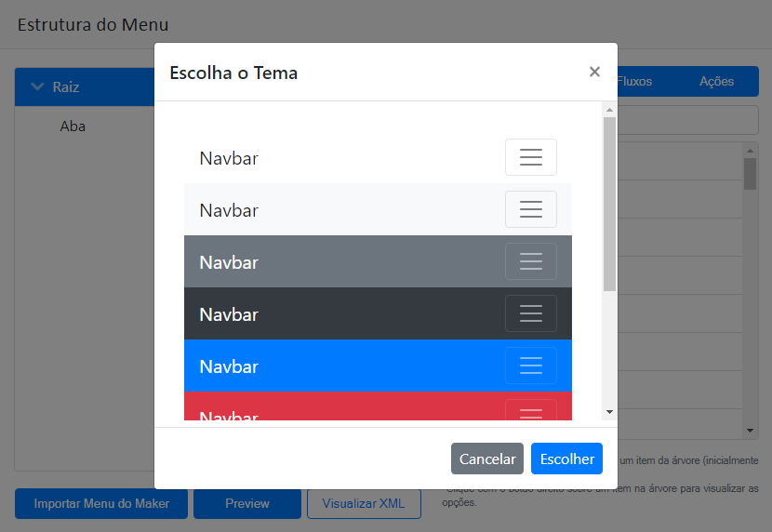Click hamburger toggler on medium gray Navbar
This screenshot has height=532, width=772.
[x=530, y=261]
